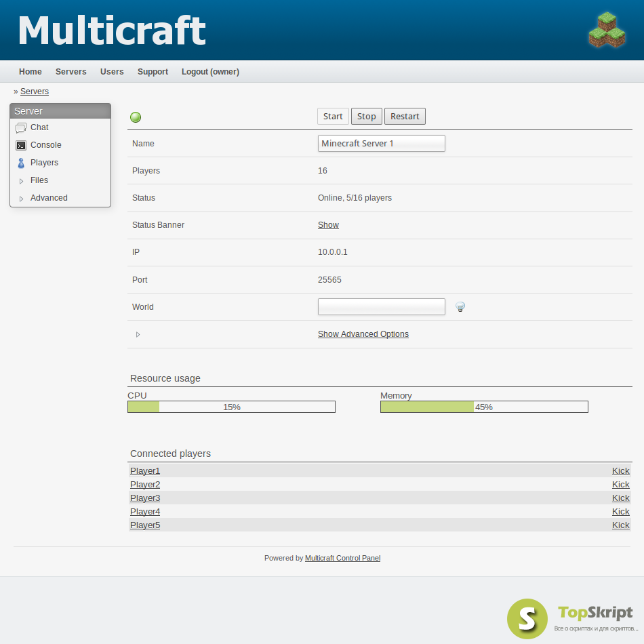Click the status text Online, 5/16 players
This screenshot has height=644, width=644.
click(x=355, y=198)
